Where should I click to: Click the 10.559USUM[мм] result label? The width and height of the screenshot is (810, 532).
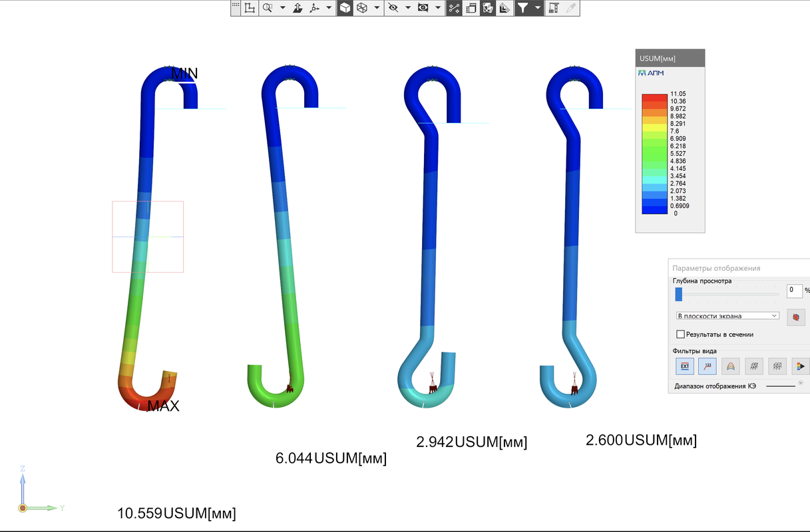coord(176,513)
